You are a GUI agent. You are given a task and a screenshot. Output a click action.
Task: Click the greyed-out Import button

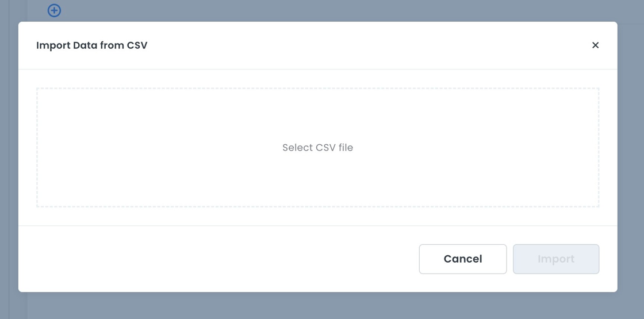pos(555,259)
